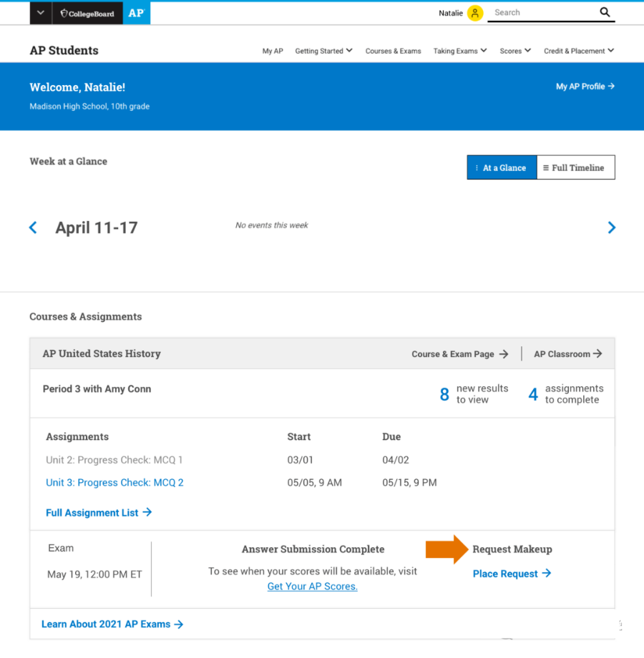The height and width of the screenshot is (658, 644).
Task: Expand the Scores menu
Action: tap(515, 51)
